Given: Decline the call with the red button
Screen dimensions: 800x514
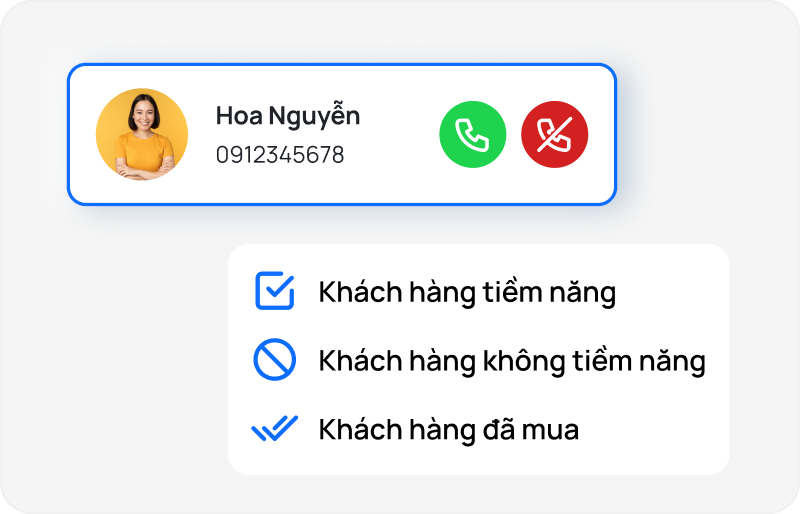Looking at the screenshot, I should pos(555,134).
